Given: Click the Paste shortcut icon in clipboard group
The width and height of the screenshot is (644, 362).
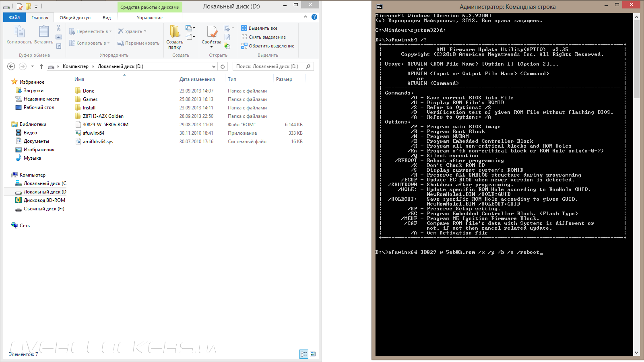Looking at the screenshot, I should (59, 46).
